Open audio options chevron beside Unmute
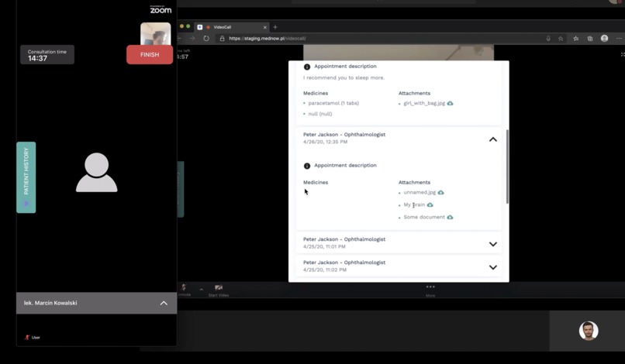 [202, 290]
